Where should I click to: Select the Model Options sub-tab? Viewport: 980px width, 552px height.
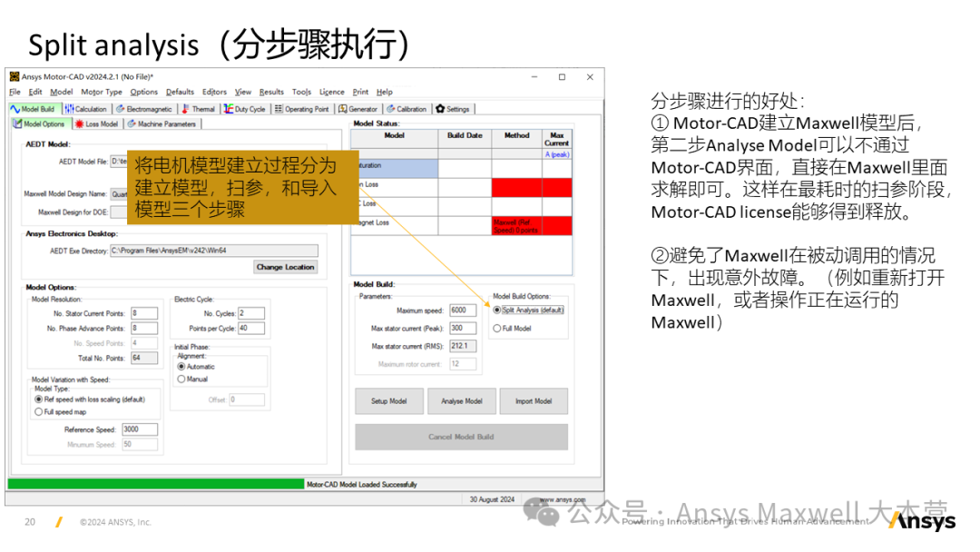[39, 123]
